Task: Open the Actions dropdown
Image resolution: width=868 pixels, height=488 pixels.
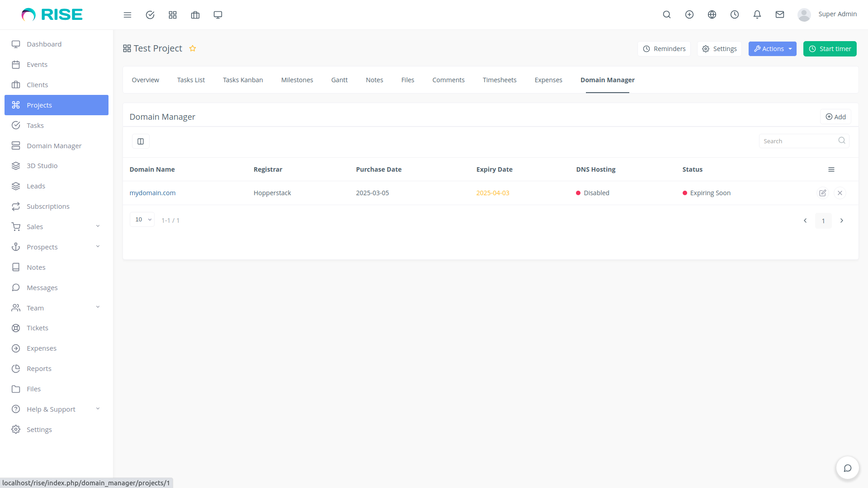Action: tap(772, 48)
